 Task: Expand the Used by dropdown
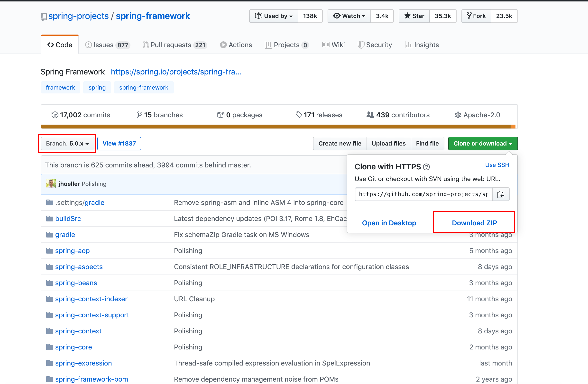point(274,16)
